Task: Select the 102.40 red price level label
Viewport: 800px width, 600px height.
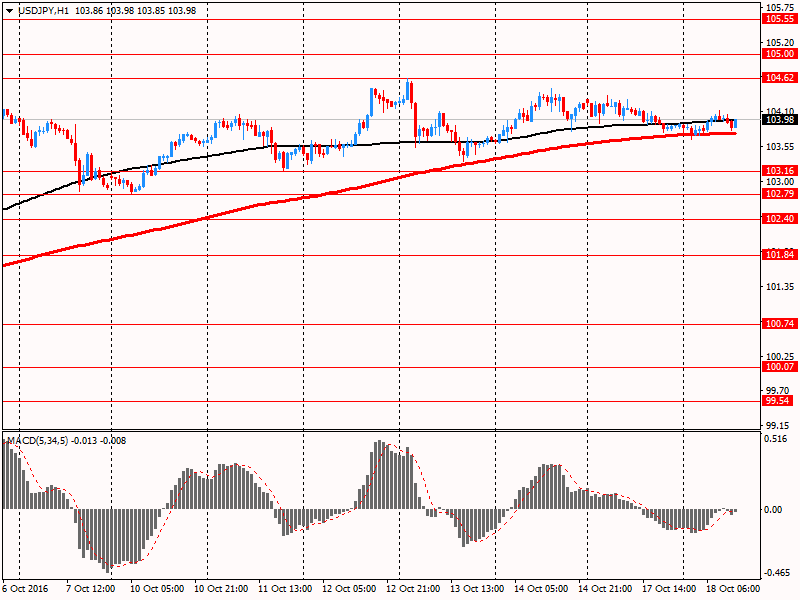Action: click(x=780, y=219)
